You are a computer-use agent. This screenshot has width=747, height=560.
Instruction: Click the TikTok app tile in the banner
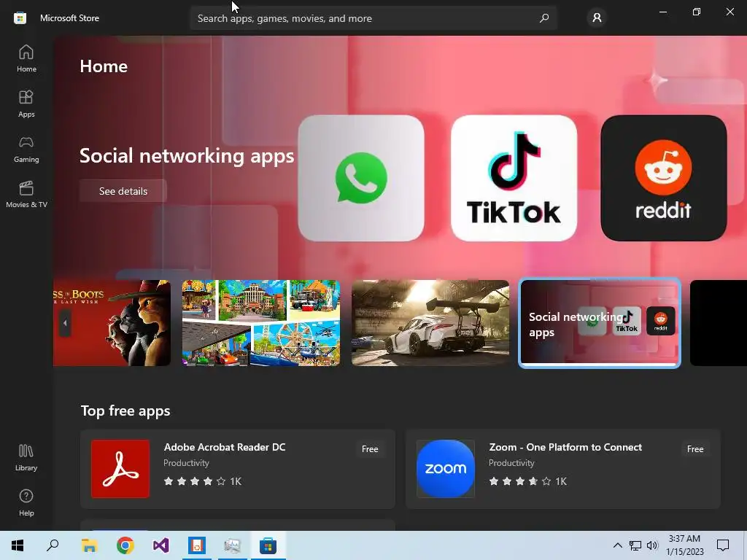point(514,178)
